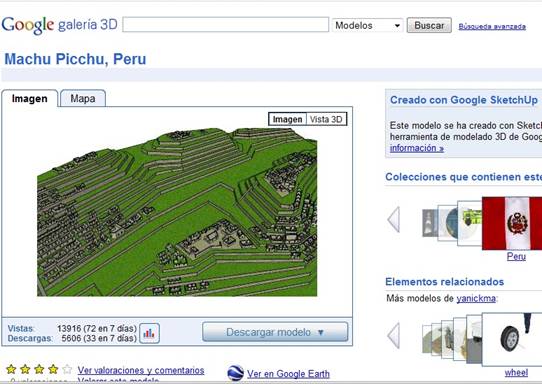Click the Buscar search button

tap(429, 26)
